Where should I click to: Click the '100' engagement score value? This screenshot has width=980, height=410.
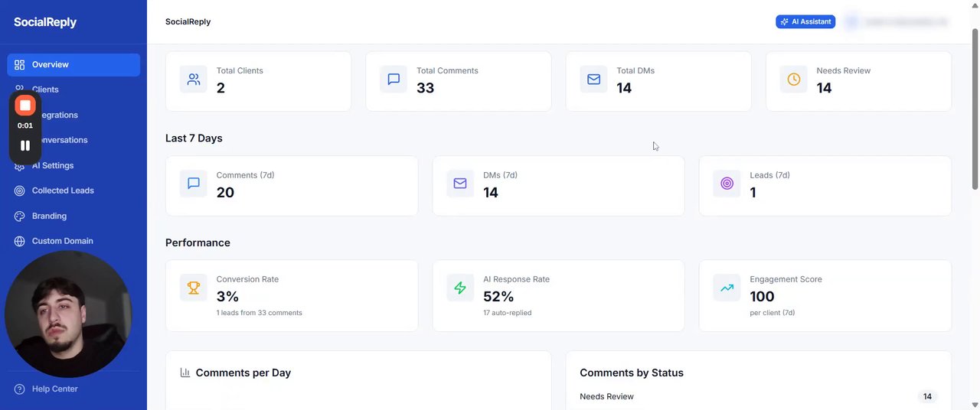[x=762, y=296]
